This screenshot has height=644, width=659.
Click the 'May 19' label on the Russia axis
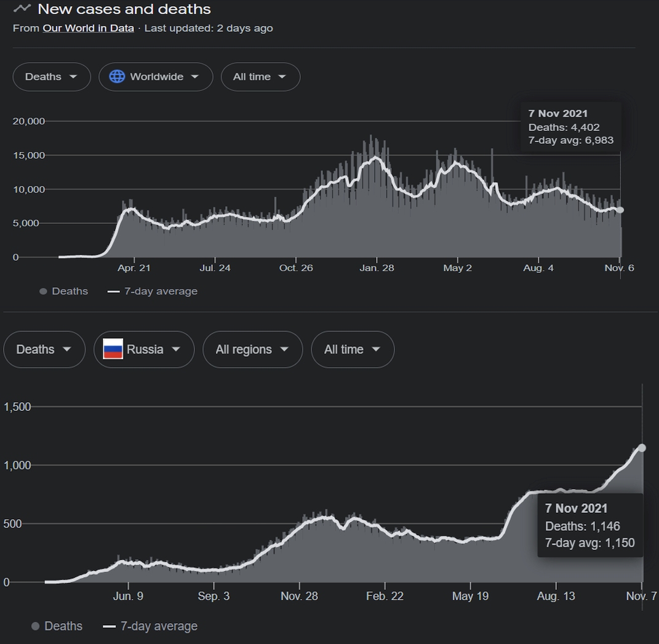[x=470, y=596]
